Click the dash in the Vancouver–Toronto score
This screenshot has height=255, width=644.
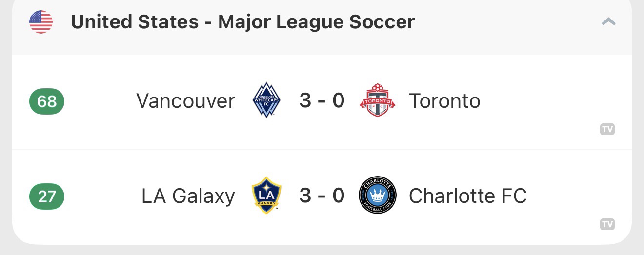click(x=322, y=101)
